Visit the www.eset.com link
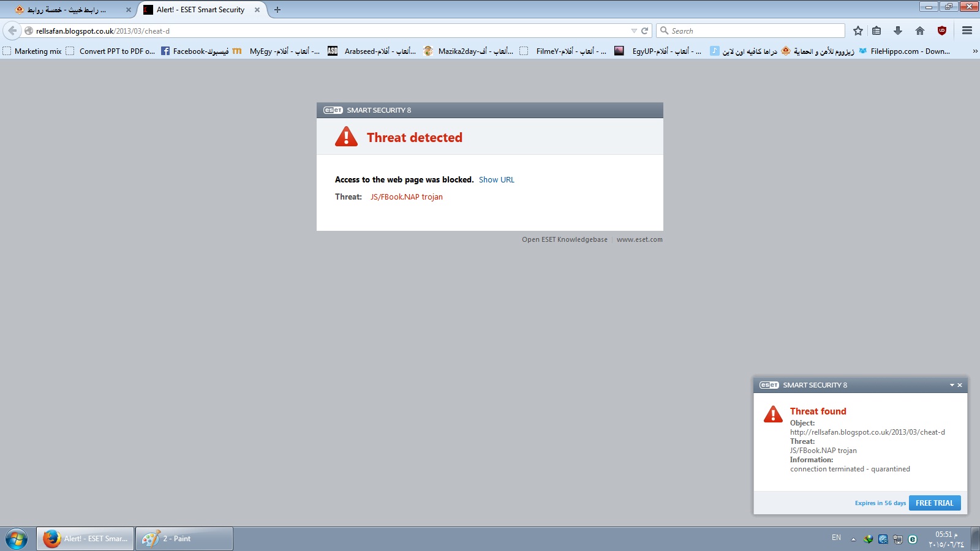This screenshot has height=551, width=980. pos(639,240)
